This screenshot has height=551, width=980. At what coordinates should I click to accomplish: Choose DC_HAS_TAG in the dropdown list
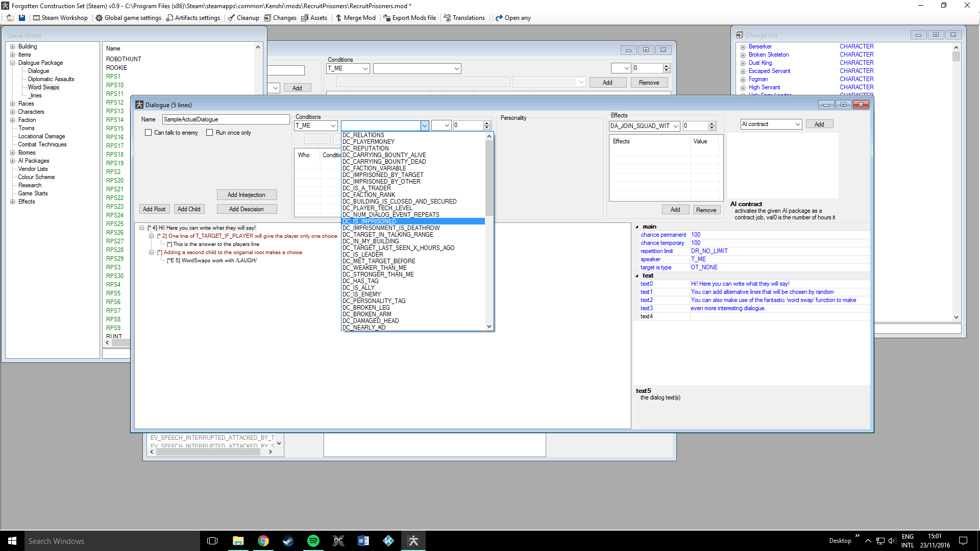[x=360, y=281]
